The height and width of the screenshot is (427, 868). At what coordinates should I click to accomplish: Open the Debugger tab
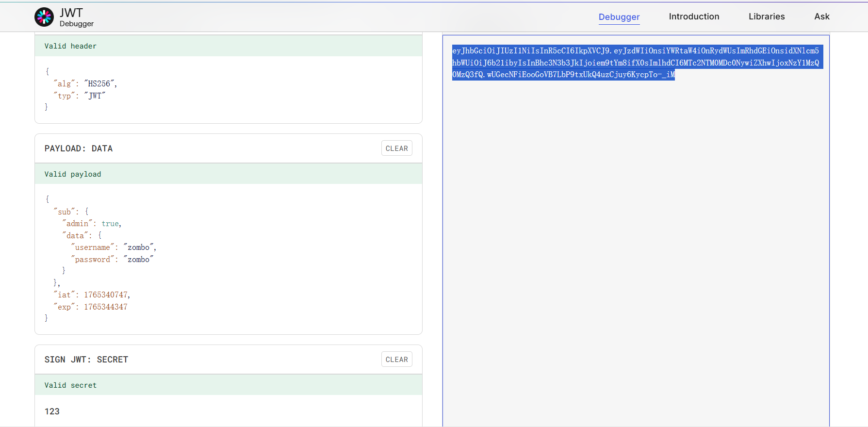click(619, 17)
